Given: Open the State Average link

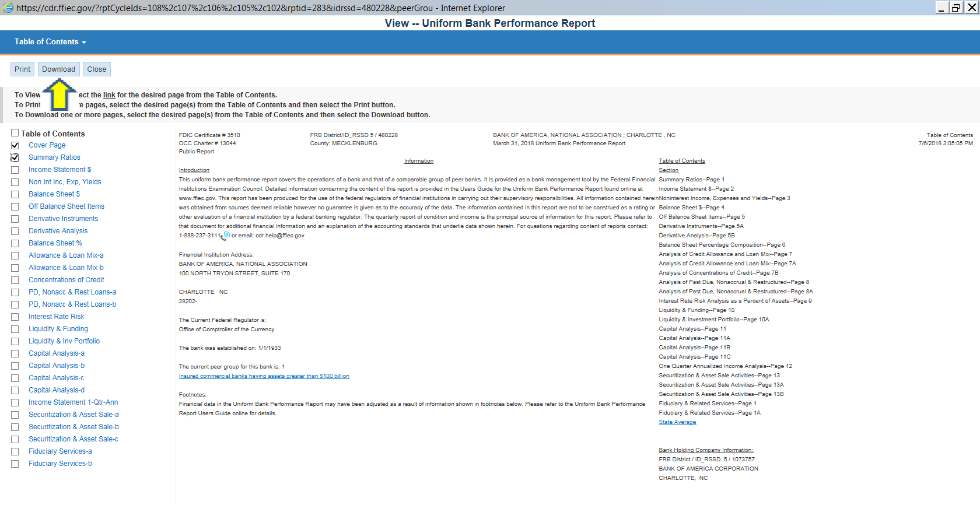Looking at the screenshot, I should [677, 422].
